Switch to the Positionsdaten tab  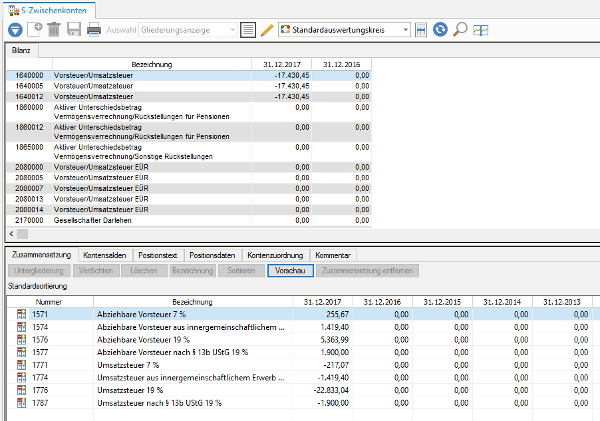point(212,255)
